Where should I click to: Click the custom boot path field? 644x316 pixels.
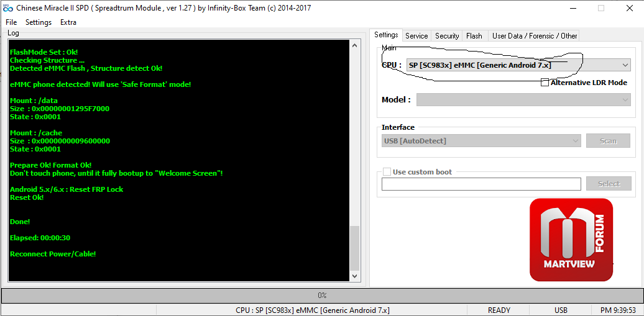[x=481, y=184]
